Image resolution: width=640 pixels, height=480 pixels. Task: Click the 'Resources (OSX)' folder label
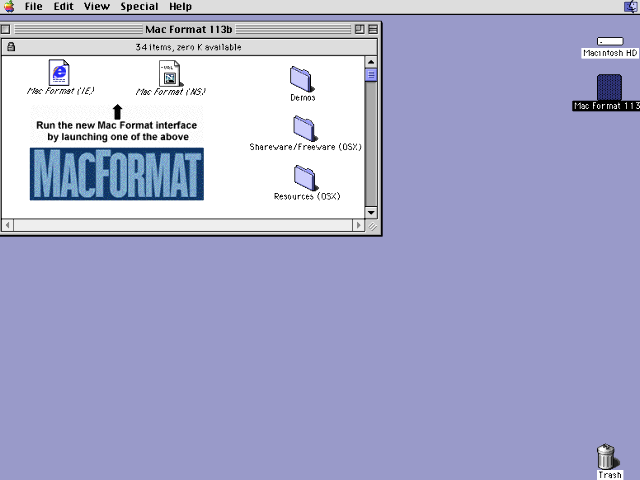(307, 196)
